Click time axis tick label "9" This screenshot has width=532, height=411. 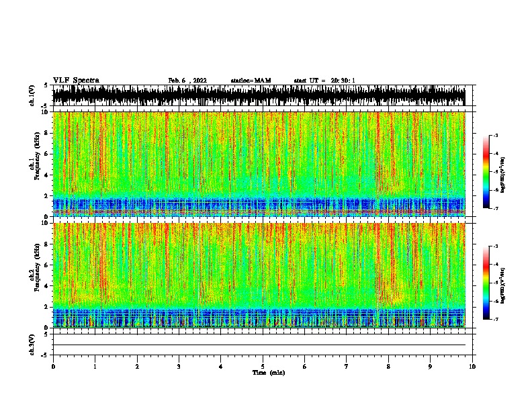pos(430,367)
